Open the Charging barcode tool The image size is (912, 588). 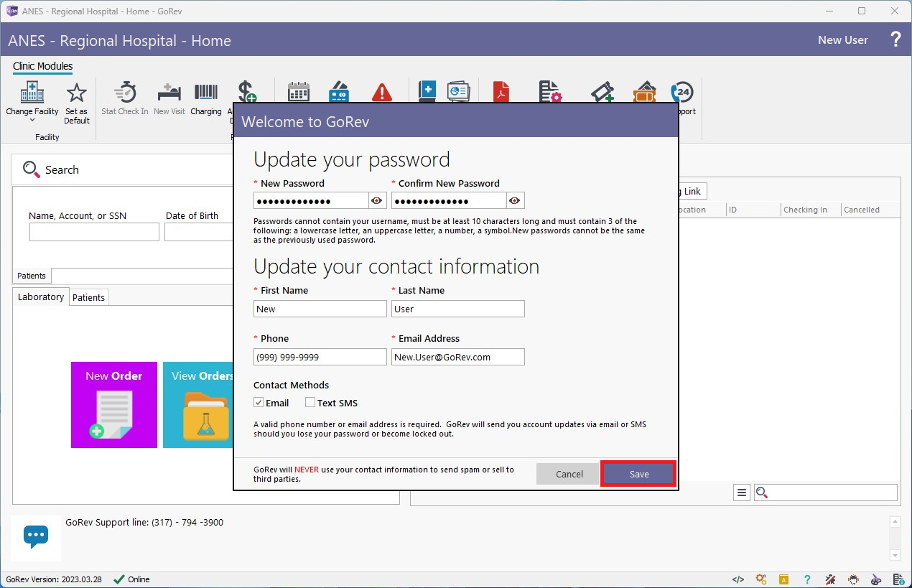tap(206, 93)
